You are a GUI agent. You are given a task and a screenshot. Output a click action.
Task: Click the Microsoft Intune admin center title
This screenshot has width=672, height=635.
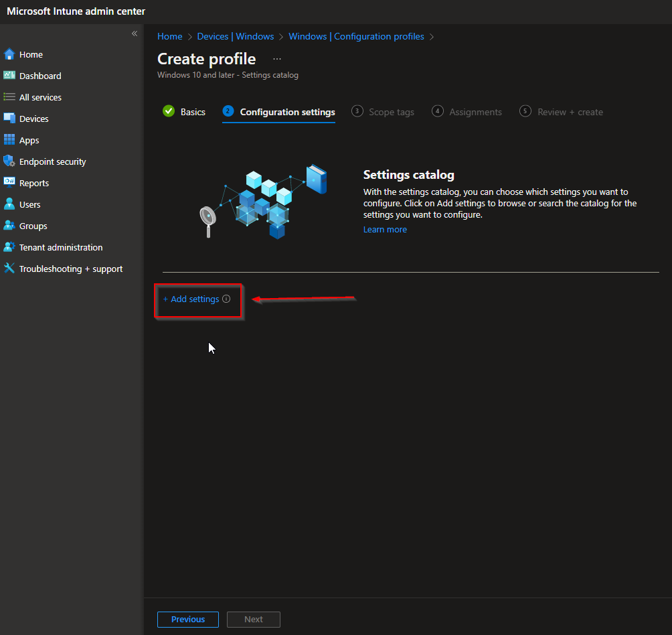coord(76,11)
